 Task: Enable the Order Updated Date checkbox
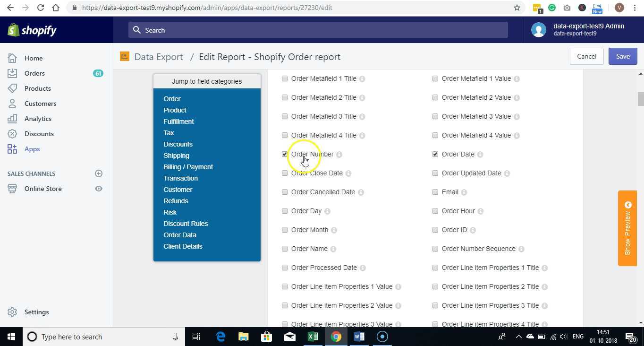435,173
